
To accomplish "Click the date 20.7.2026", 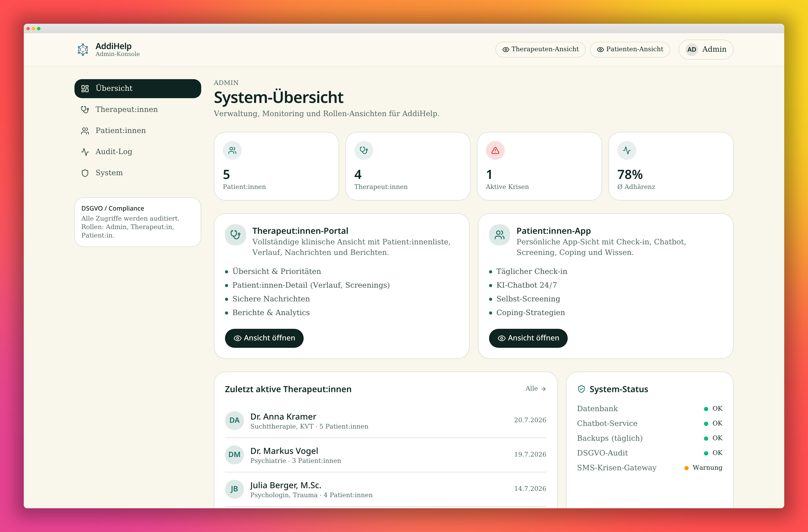I will point(530,420).
